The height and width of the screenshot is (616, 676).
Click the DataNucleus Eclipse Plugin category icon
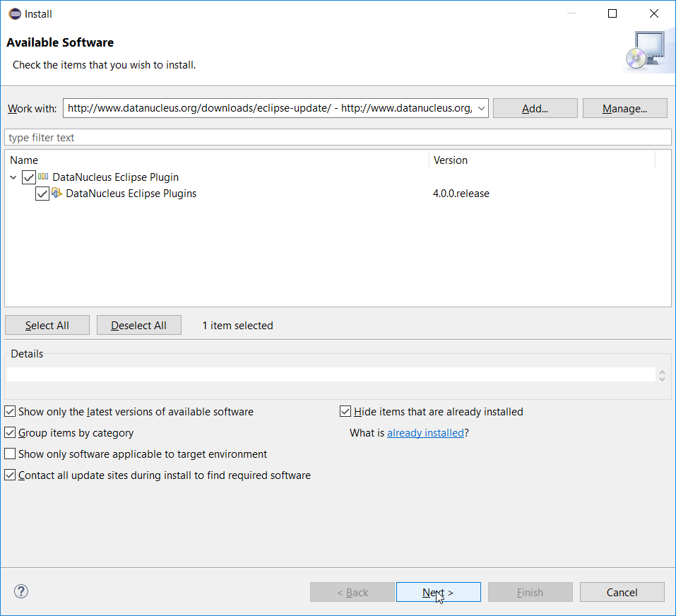click(44, 177)
